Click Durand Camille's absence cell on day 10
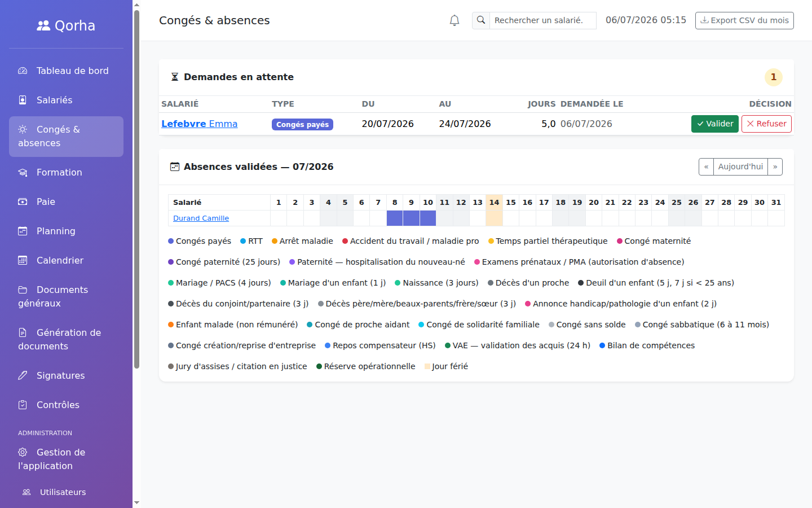The height and width of the screenshot is (508, 812). 428,218
